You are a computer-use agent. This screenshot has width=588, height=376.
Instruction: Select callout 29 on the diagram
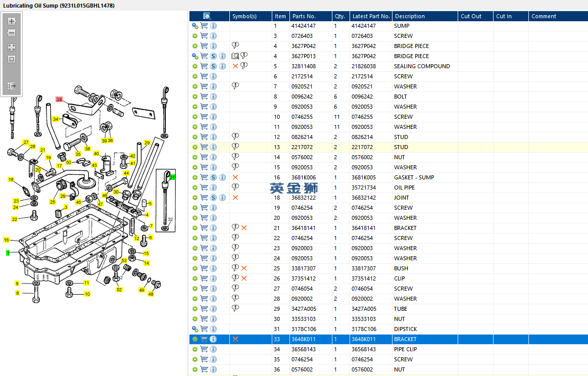[147, 143]
